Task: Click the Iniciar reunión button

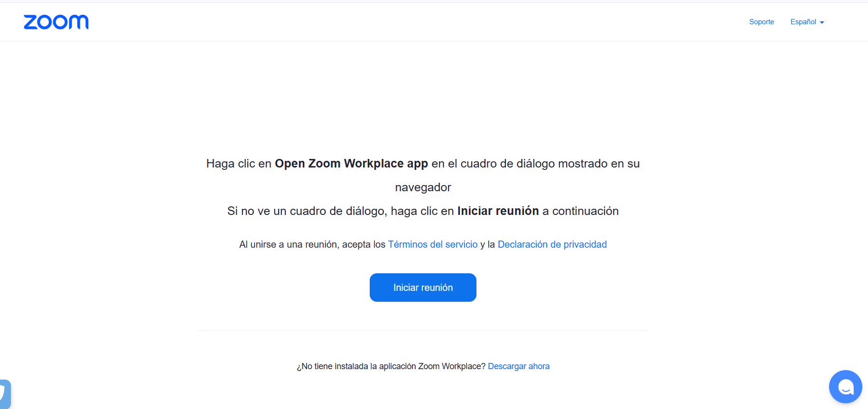Action: [x=423, y=288]
